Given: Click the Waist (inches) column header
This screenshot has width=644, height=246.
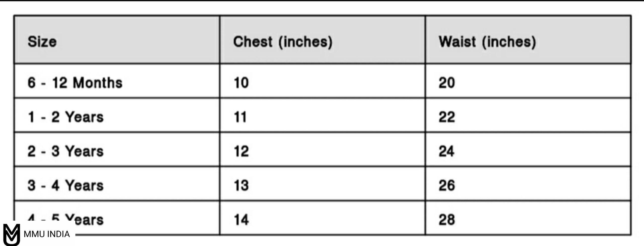Looking at the screenshot, I should coord(487,41).
